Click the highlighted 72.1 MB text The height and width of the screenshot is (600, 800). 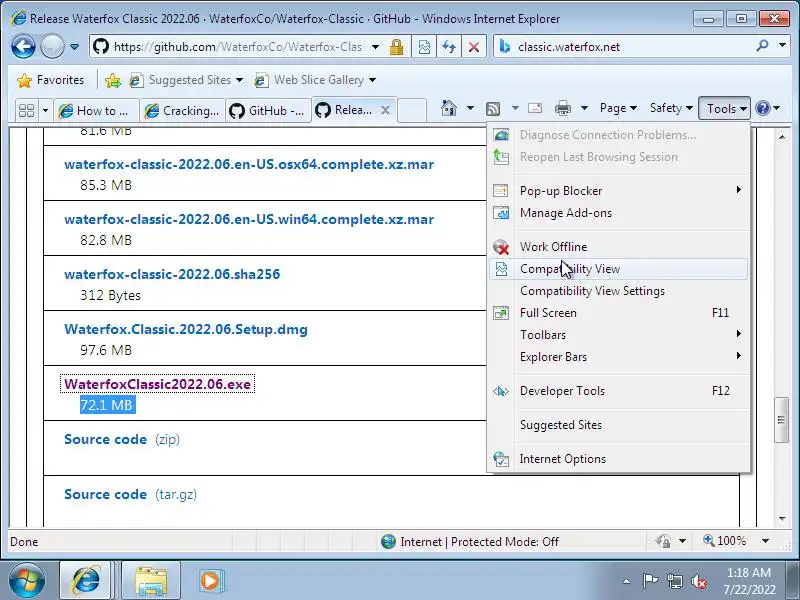pos(107,405)
